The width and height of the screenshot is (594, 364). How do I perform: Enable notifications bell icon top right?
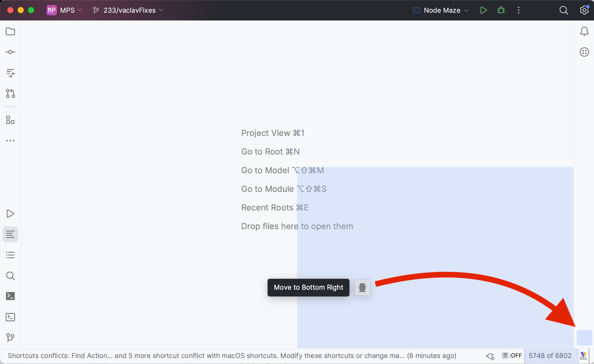(x=584, y=31)
